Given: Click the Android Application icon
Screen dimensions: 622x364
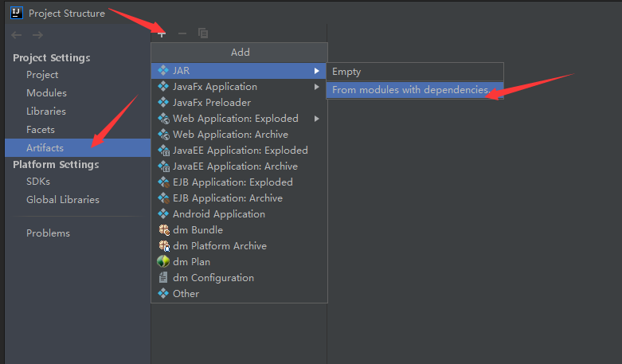Looking at the screenshot, I should [x=163, y=213].
